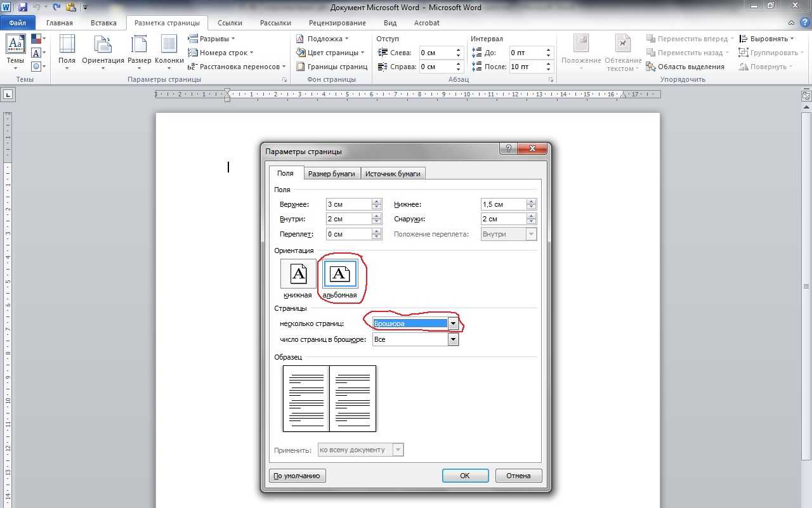Switch to the Вставка tab
Viewport: 812px width, 508px height.
(103, 23)
